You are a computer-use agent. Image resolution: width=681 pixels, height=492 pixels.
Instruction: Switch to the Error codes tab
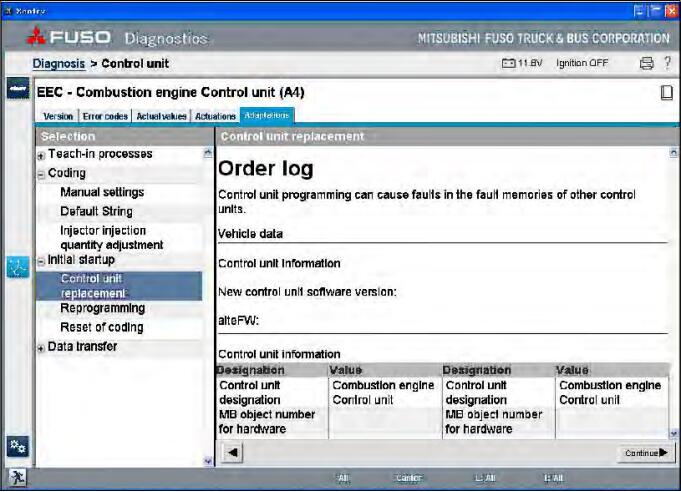point(105,116)
